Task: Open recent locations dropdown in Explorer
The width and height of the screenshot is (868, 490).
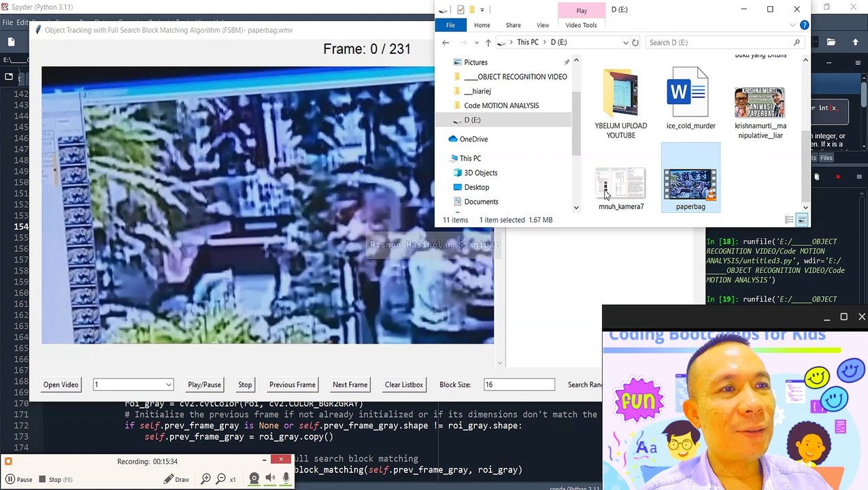Action: click(x=476, y=42)
